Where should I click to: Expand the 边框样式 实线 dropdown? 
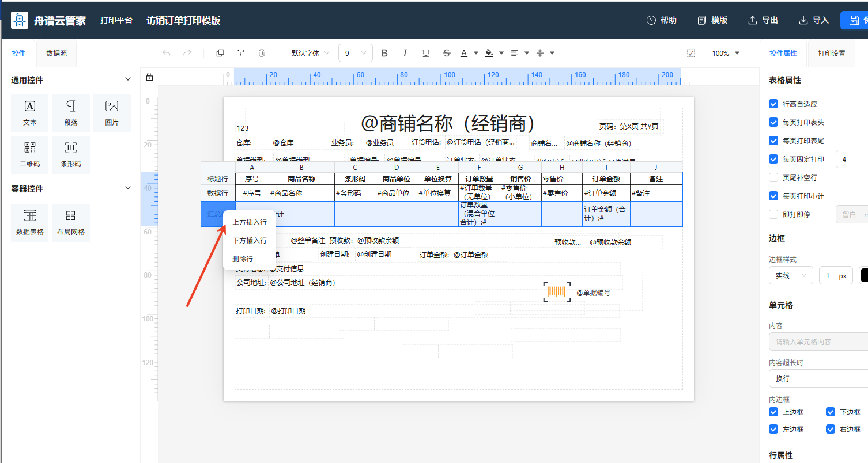point(790,276)
